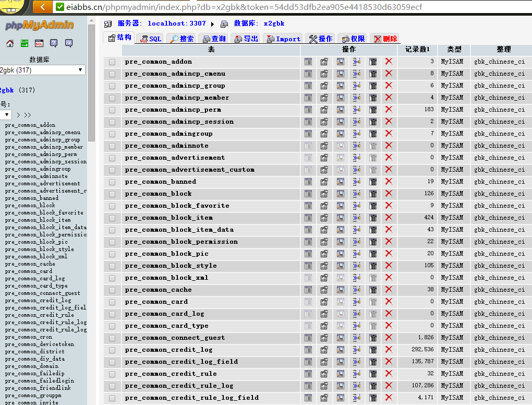Image resolution: width=532 pixels, height=405 pixels.
Task: Click the phpMyAdmin logo
Action: click(39, 25)
